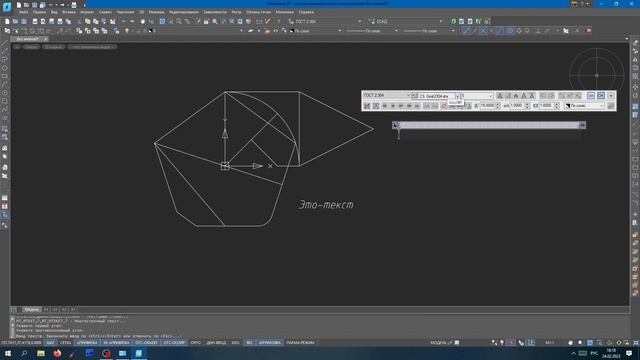Screen dimensions: 640x360
Task: Open the text height dropdown in text editor
Action: [x=490, y=96]
